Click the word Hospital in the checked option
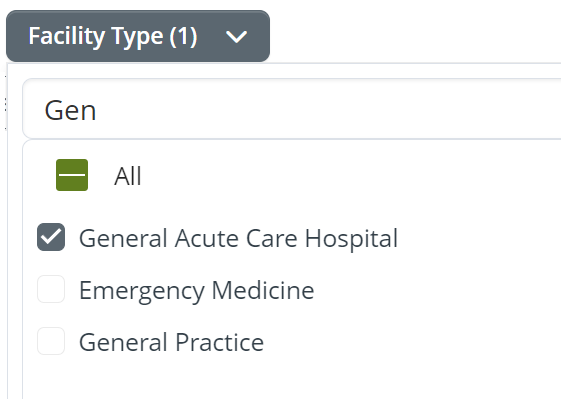The image size is (561, 399). [x=351, y=238]
